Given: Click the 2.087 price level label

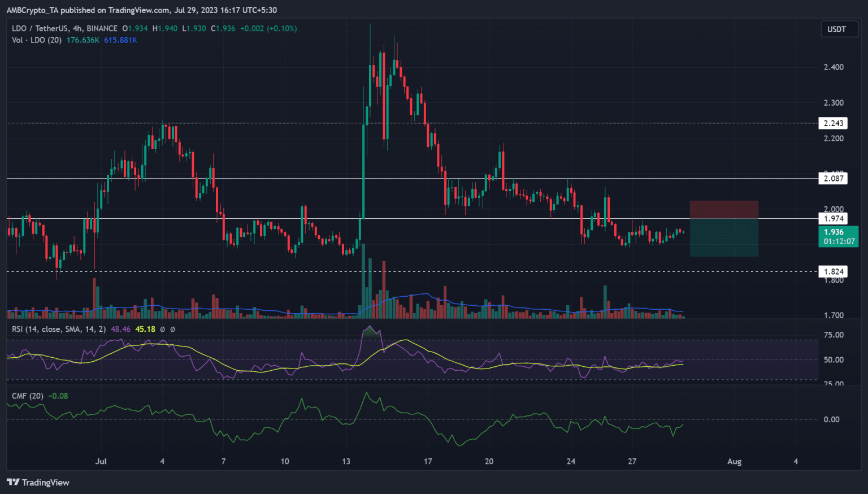Looking at the screenshot, I should tap(833, 179).
